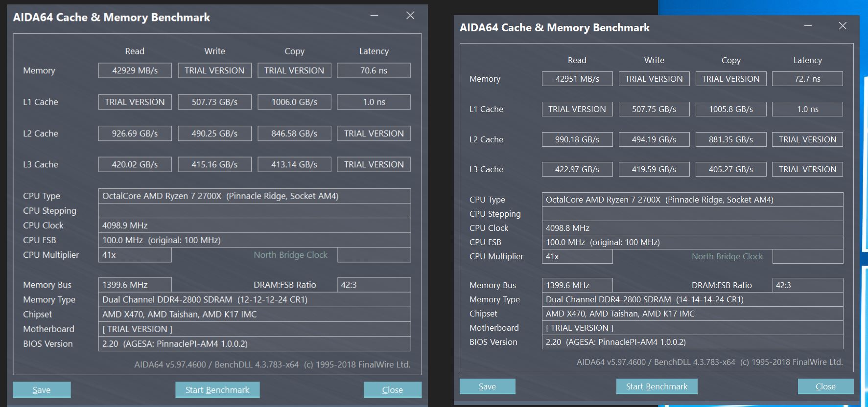Click CPU Clock field 4098.9 MHz

point(255,226)
